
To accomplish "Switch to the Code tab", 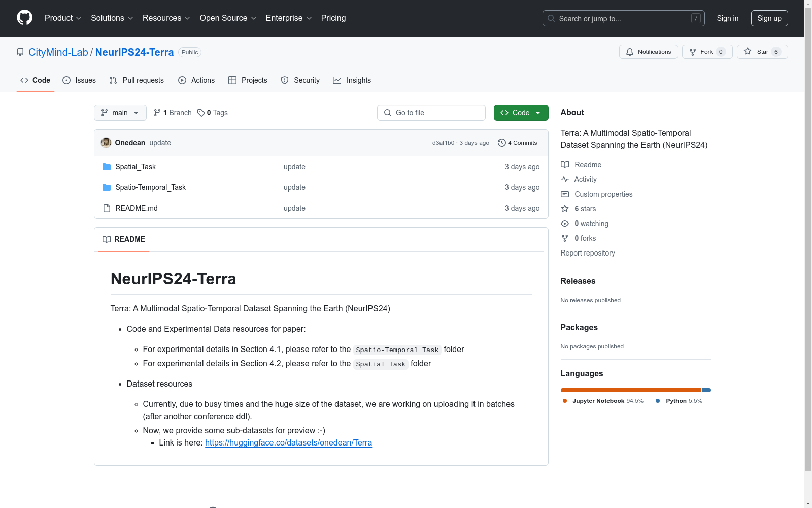I will (36, 80).
